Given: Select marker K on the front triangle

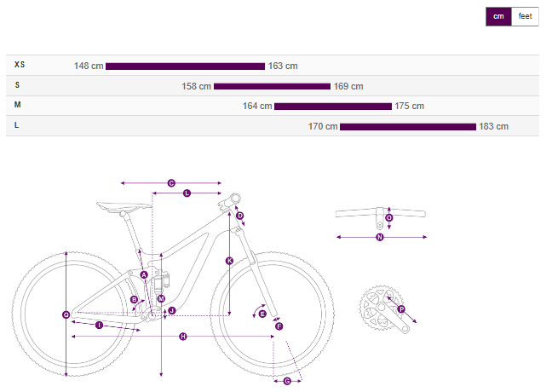Looking at the screenshot, I should [229, 260].
